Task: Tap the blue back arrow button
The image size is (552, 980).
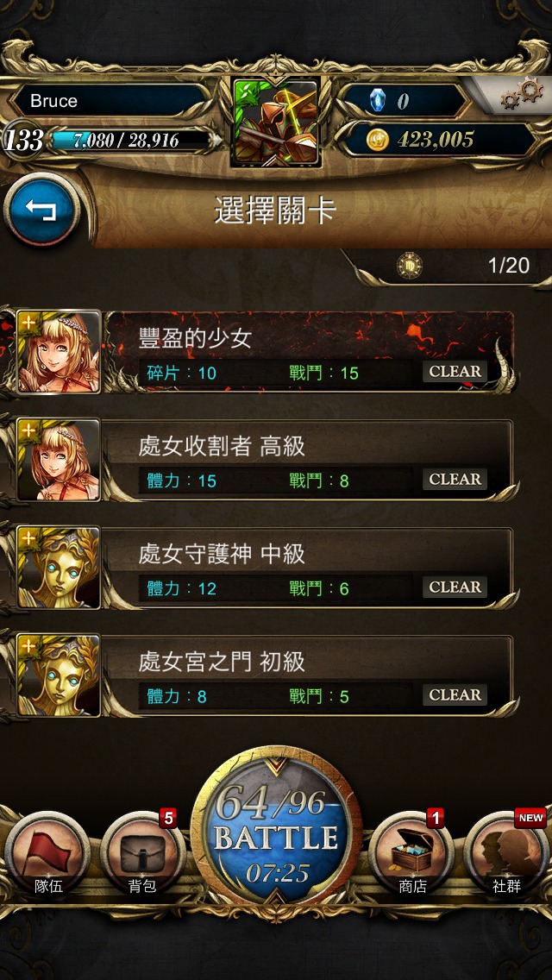Action: click(x=41, y=211)
